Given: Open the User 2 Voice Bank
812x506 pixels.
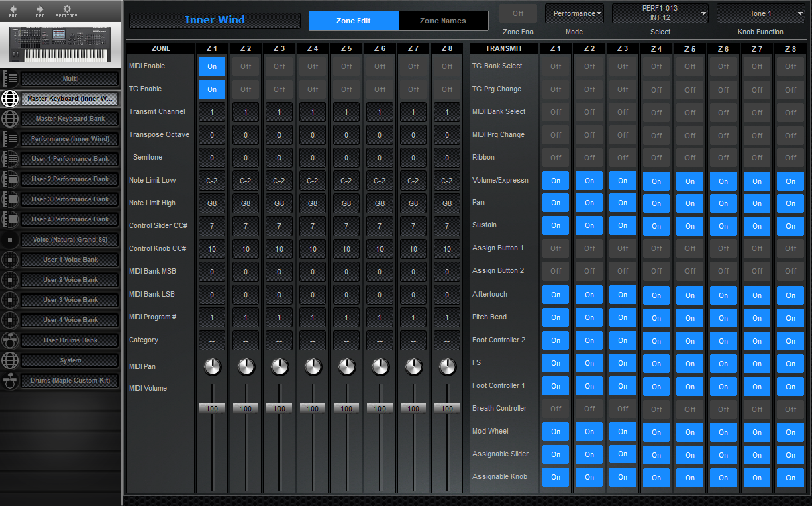Looking at the screenshot, I should [x=69, y=280].
